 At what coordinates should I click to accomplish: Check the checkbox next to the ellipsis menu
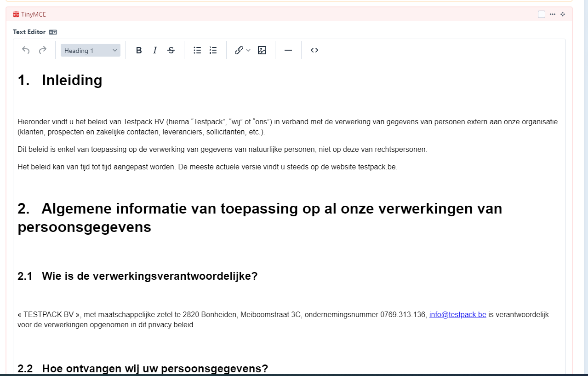[541, 14]
